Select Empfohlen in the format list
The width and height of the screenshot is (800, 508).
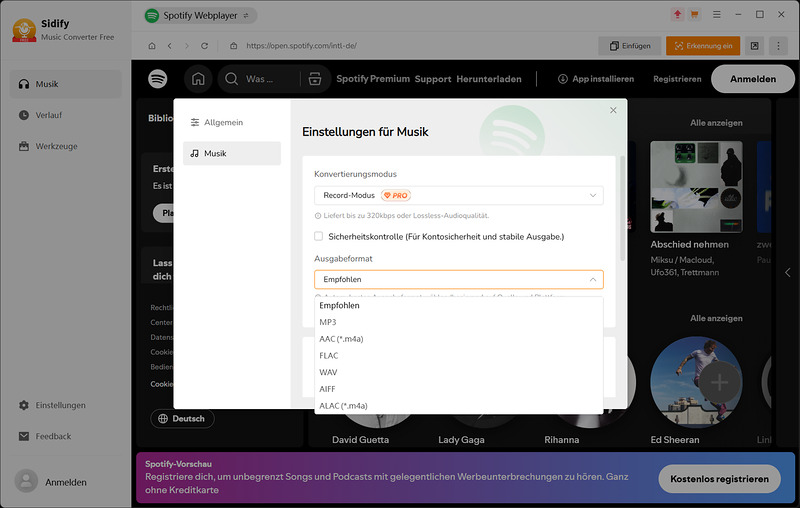click(x=459, y=306)
